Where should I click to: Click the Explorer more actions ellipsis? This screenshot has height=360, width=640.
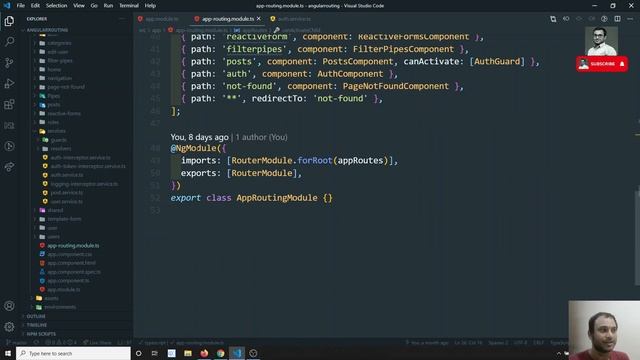pos(122,19)
